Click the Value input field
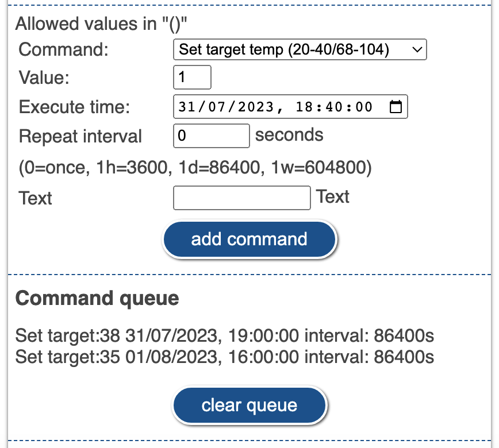The width and height of the screenshot is (499, 448). [x=191, y=77]
